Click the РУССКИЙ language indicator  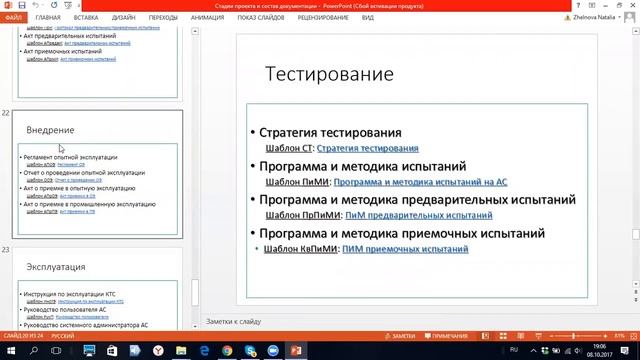tap(62, 336)
